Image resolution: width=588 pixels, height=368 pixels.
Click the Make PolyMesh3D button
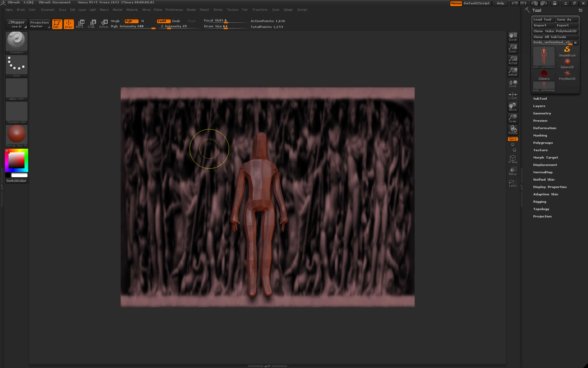pos(560,31)
